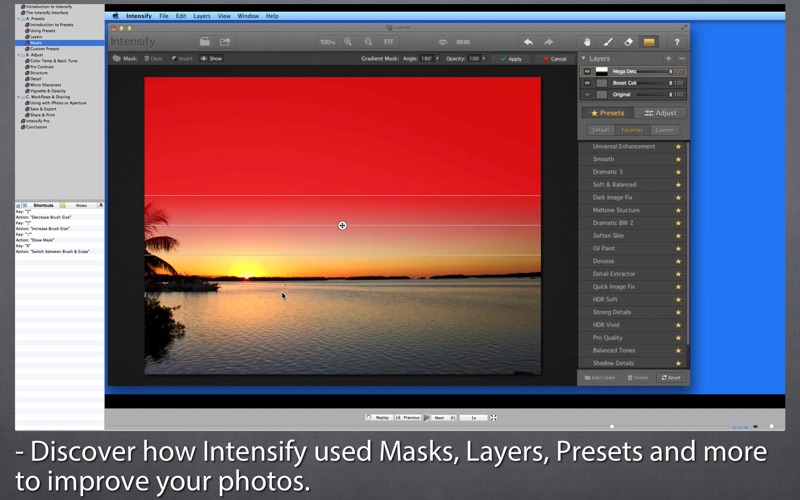Collapse the 'A. Presets' folder in the outline
This screenshot has width=800, height=500.
pos(19,18)
